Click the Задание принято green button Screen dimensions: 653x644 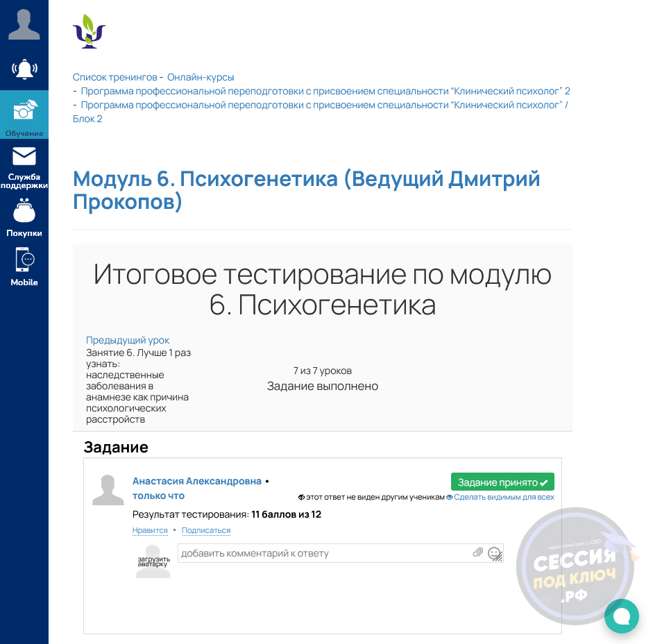(502, 482)
